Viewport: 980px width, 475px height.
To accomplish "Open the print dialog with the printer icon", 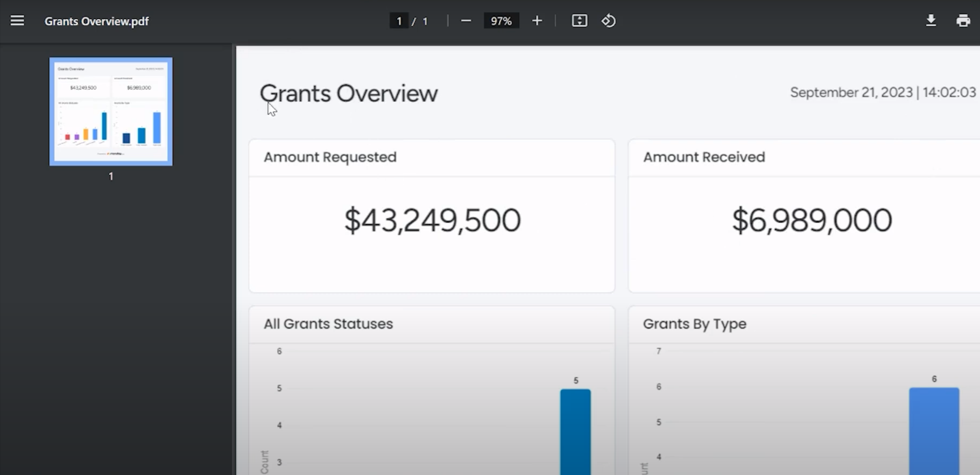I will [x=963, y=21].
